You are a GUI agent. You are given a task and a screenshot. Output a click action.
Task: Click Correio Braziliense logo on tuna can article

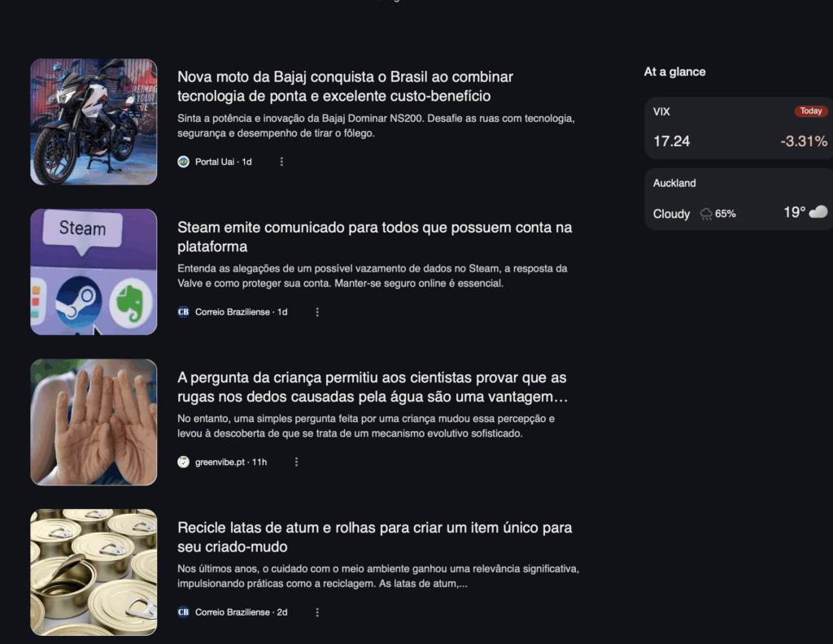183,612
